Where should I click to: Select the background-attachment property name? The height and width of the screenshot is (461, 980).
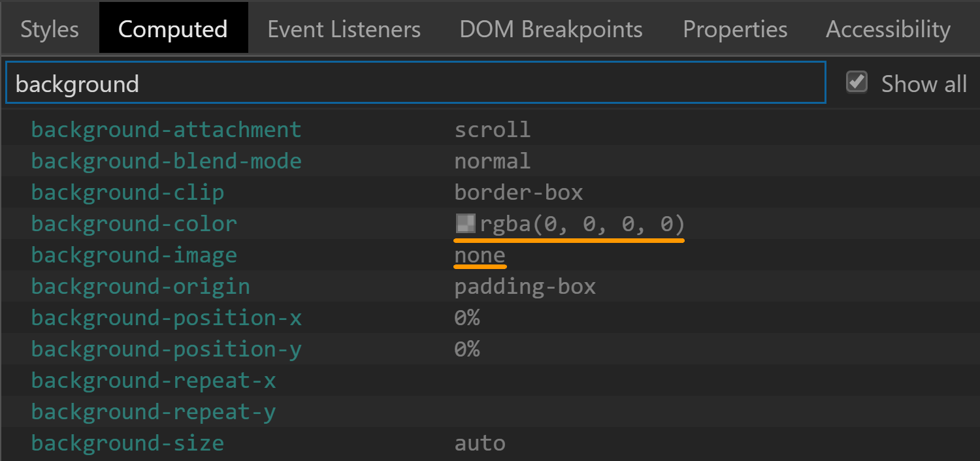pyautogui.click(x=167, y=129)
